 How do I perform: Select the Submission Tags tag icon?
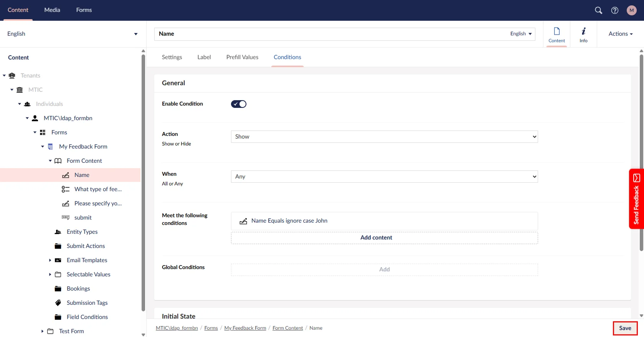[x=58, y=303]
